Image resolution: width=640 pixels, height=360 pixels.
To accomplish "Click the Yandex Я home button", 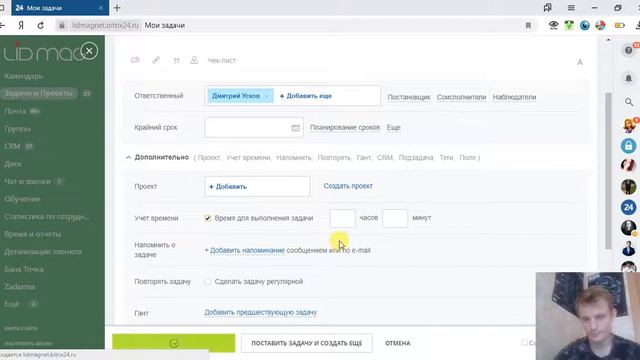I will [21, 25].
